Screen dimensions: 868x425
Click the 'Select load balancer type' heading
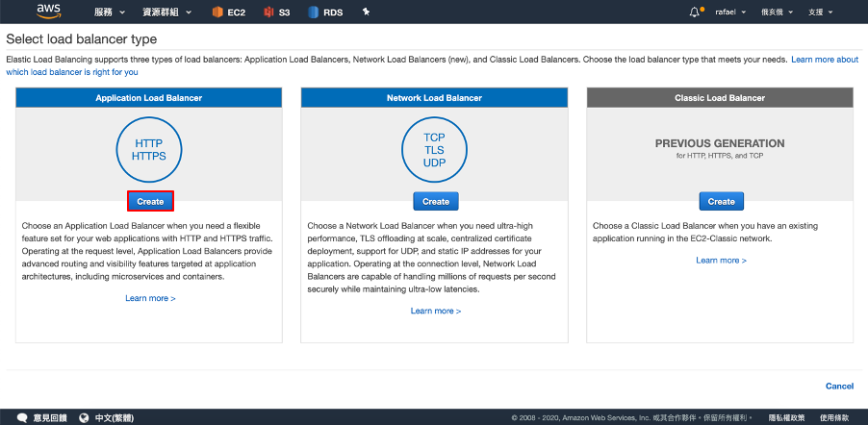(82, 39)
